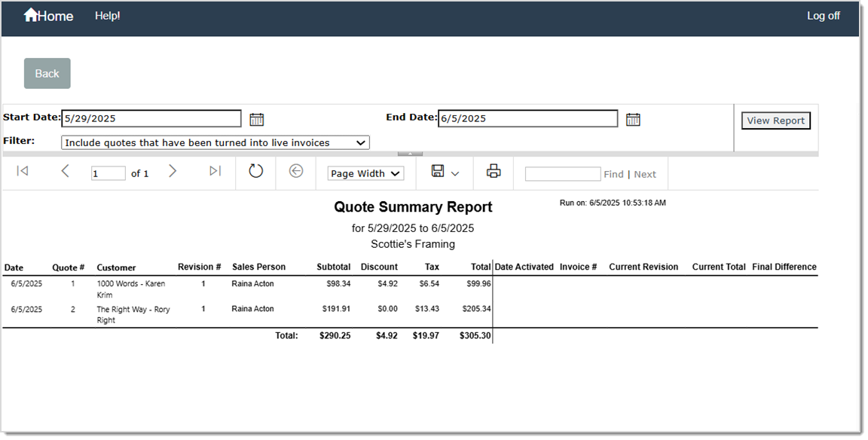The image size is (868, 440).
Task: Click the Find link in the search bar
Action: pos(613,174)
